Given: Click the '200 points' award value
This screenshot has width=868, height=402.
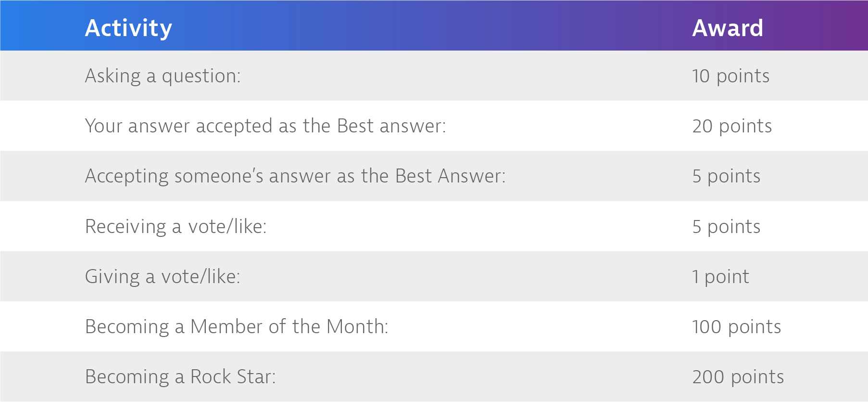Looking at the screenshot, I should [x=738, y=377].
